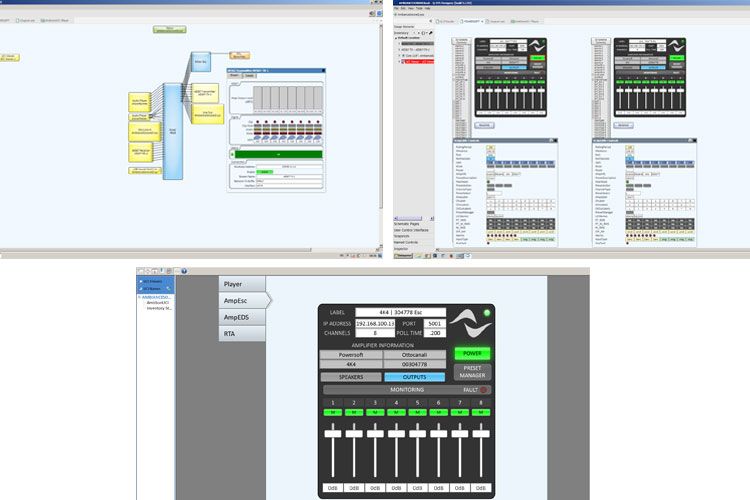
Task: Click the SPEAKERS button
Action: coord(351,377)
